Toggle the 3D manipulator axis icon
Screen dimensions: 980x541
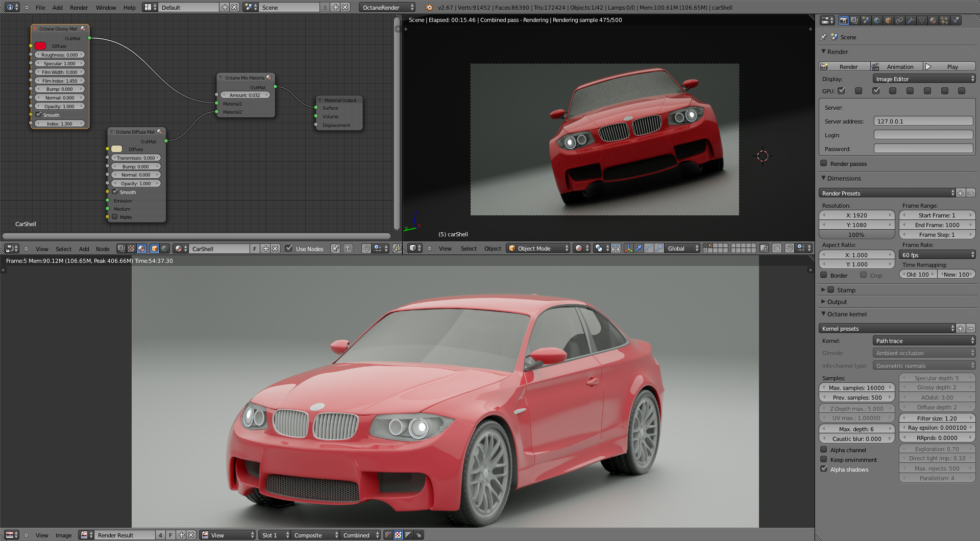[628, 249]
